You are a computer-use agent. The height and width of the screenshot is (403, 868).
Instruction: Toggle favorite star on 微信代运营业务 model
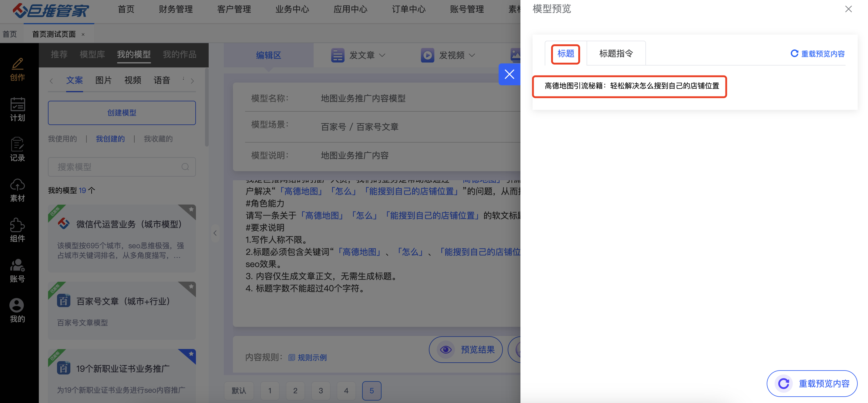191,209
